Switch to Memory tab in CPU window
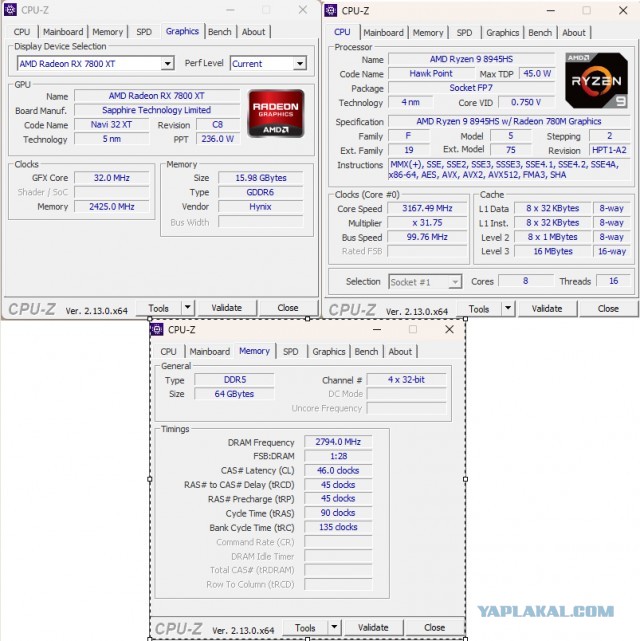Viewport: 640px width, 641px height. (x=428, y=33)
